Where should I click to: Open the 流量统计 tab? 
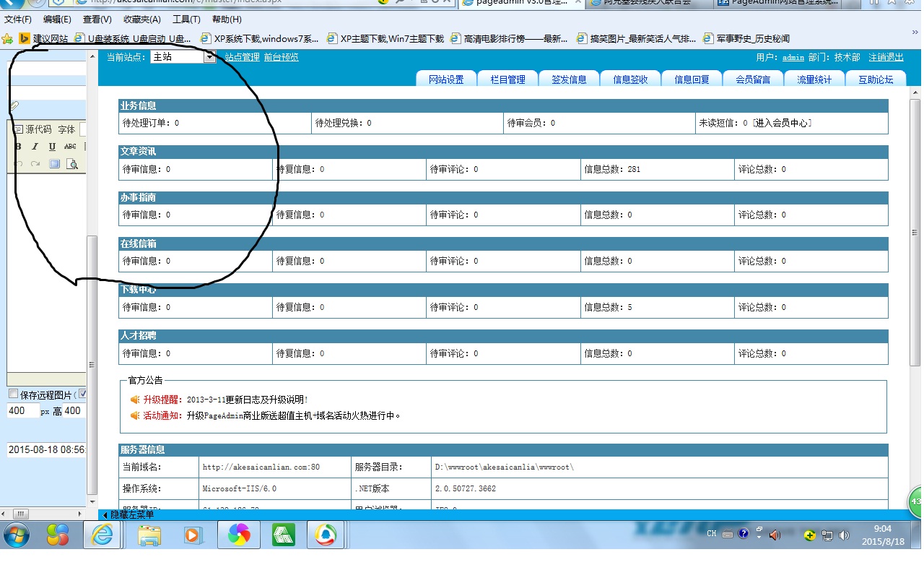[814, 79]
